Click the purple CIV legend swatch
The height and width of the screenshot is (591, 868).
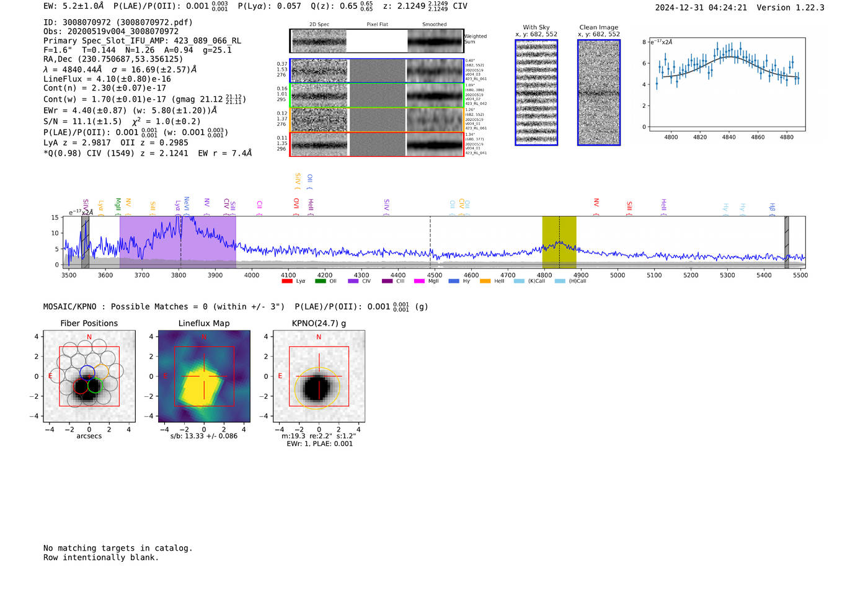(x=353, y=281)
